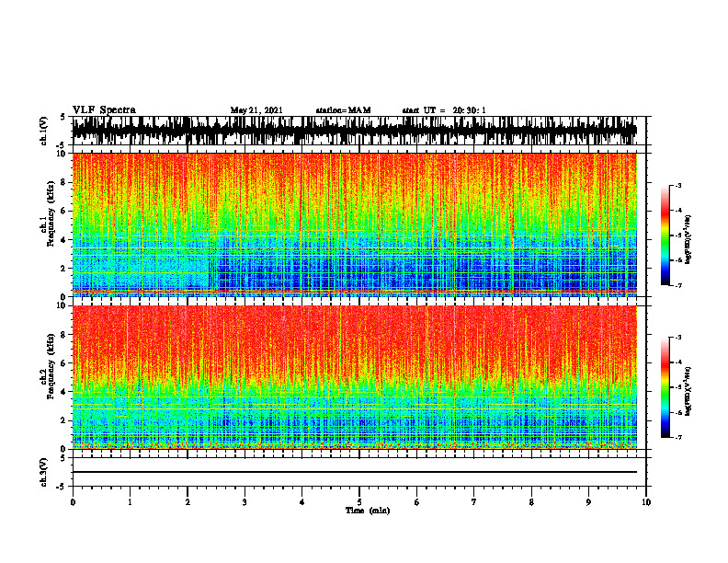
Task: Click the time axis tick label "7"
Action: click(x=474, y=502)
